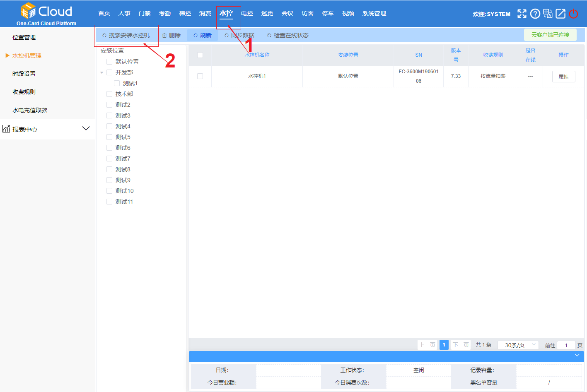Open 收费规则 in the left sidebar
587x392 pixels.
pyautogui.click(x=24, y=92)
